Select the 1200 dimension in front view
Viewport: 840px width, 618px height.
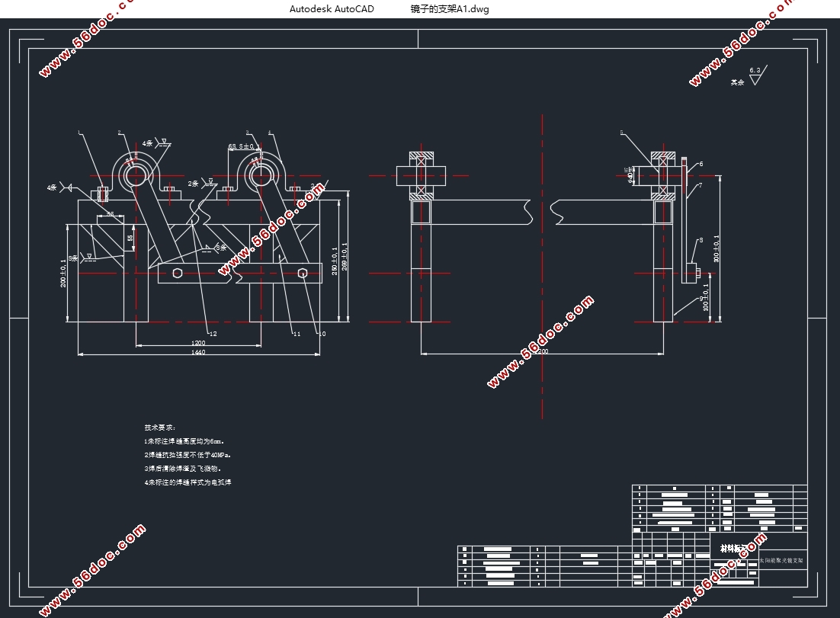coord(198,343)
